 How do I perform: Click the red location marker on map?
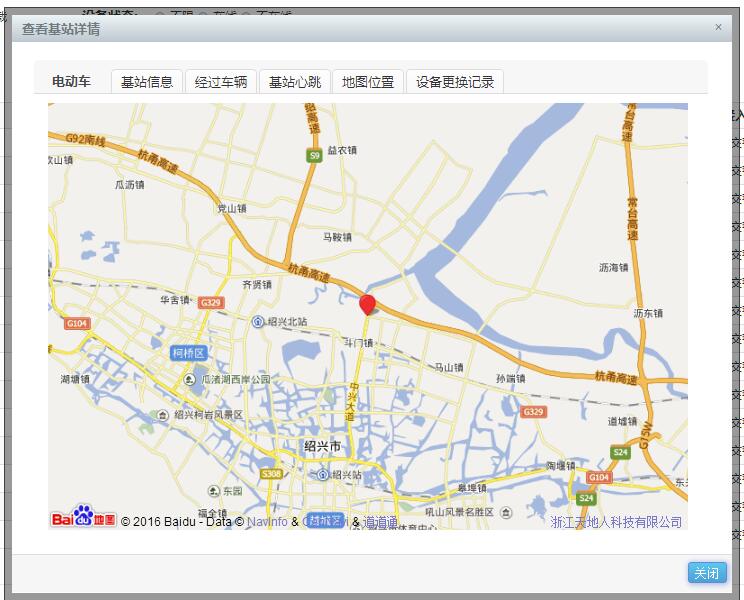(x=367, y=305)
